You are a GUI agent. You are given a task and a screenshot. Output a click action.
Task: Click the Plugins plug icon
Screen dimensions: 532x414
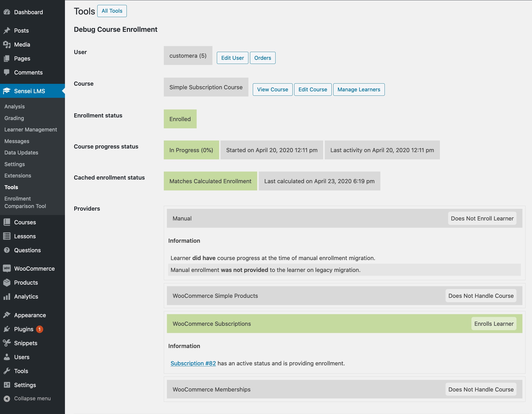pyautogui.click(x=7, y=329)
